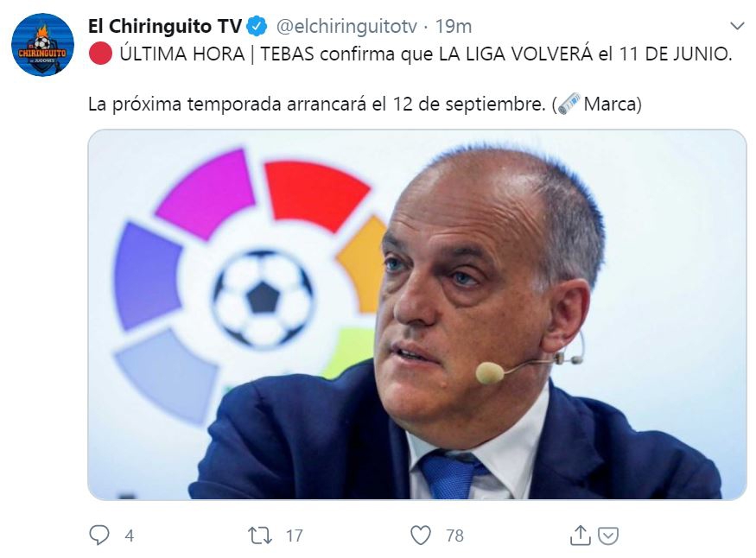Viewport: 756px width, 558px height.
Task: Retweet using the arrows icon
Action: coord(260,536)
